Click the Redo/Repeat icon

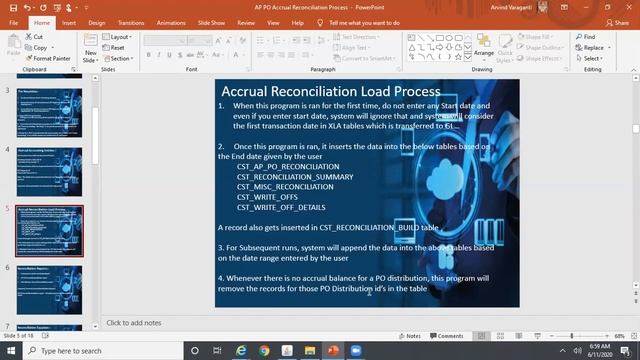pyautogui.click(x=43, y=7)
